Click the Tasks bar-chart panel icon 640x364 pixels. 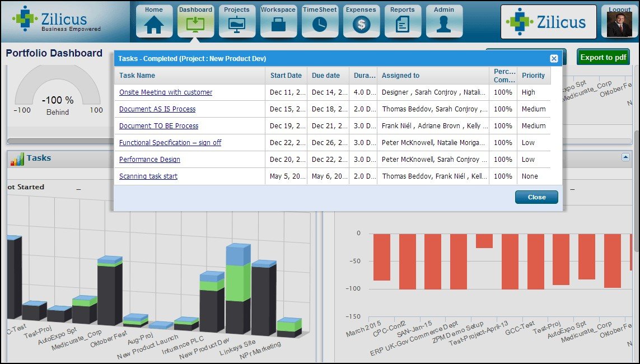[x=17, y=159]
